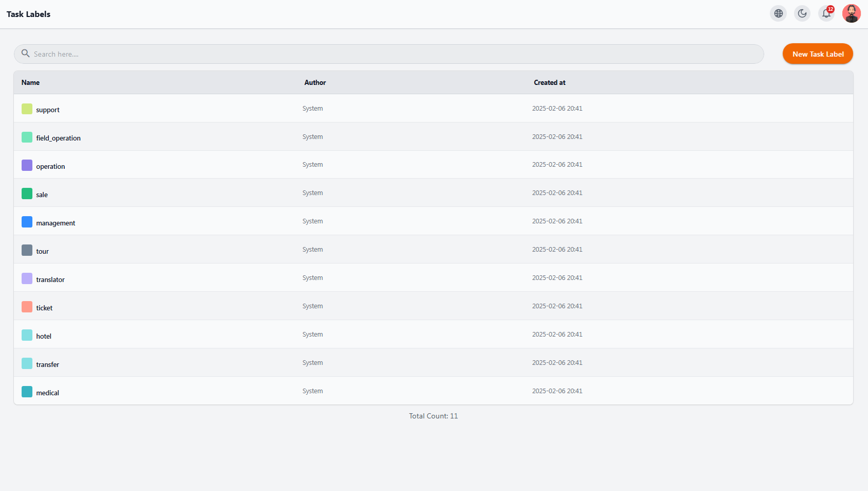The image size is (868, 491).
Task: Click the management label blue swatch
Action: coord(27,222)
